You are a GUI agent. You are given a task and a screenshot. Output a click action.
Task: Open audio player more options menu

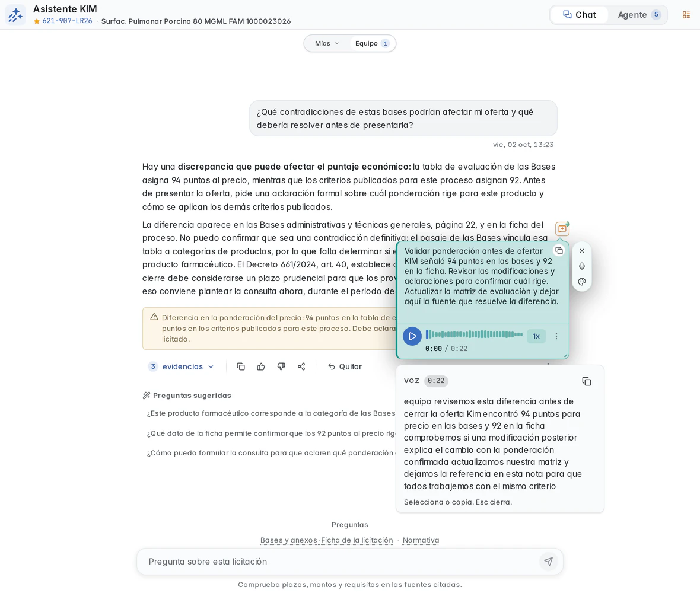click(556, 336)
